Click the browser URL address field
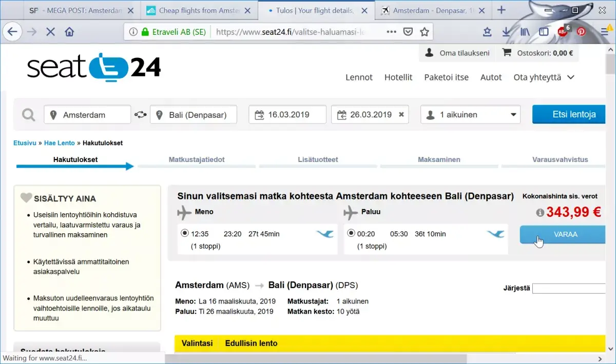The width and height of the screenshot is (616, 364). 290,32
